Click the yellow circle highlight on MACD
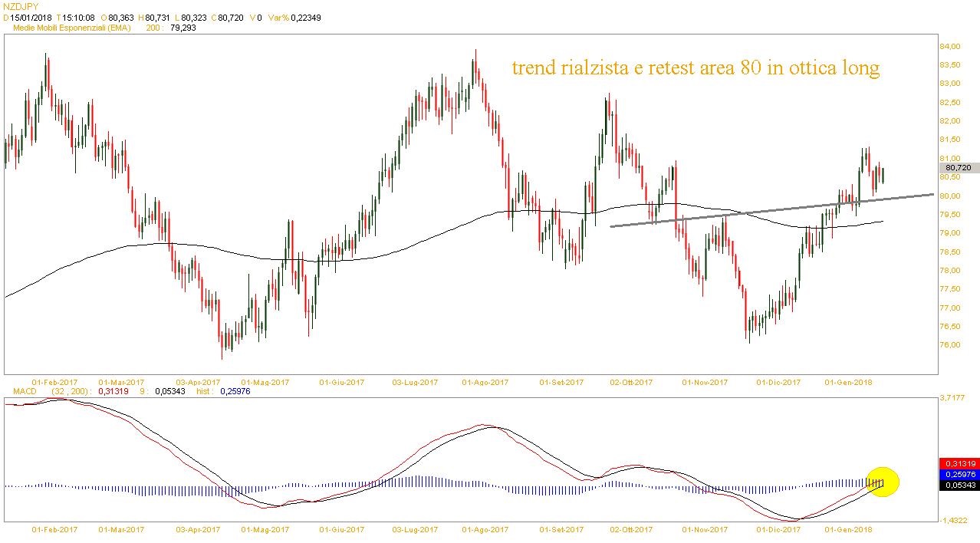The width and height of the screenshot is (980, 543). tap(882, 482)
